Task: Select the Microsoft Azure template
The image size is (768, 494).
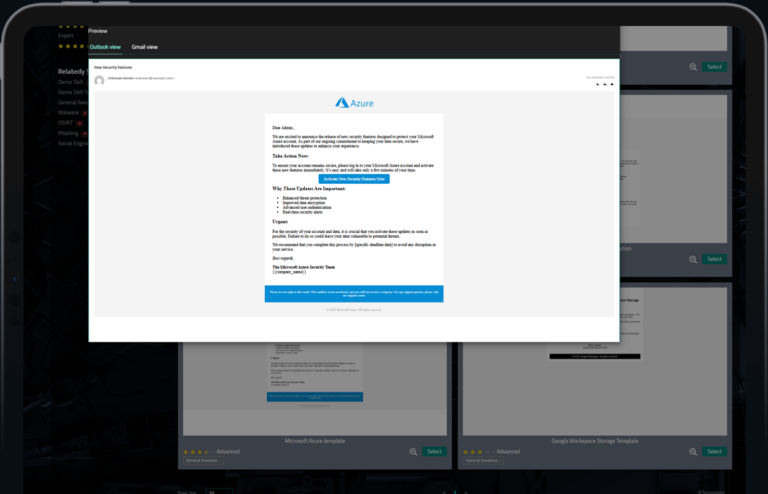Action: pos(434,452)
